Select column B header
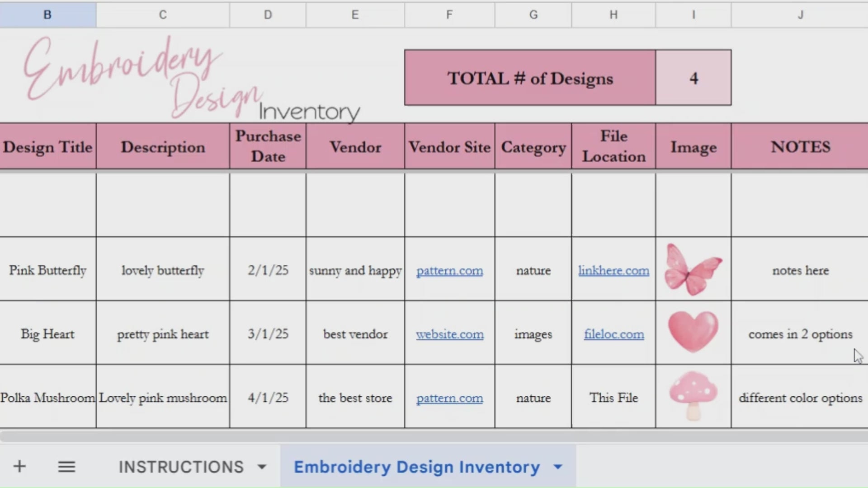 (x=47, y=14)
